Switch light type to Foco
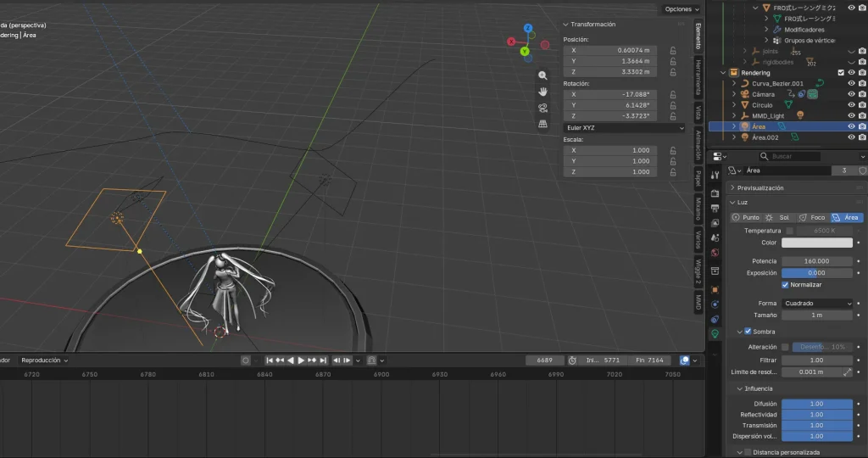Image resolution: width=868 pixels, height=458 pixels. [x=813, y=218]
